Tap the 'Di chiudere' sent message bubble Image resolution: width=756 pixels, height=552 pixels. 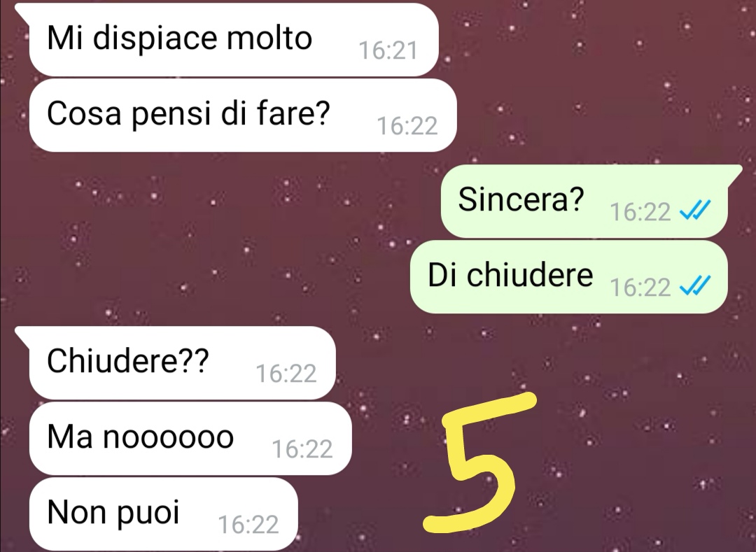click(x=568, y=277)
